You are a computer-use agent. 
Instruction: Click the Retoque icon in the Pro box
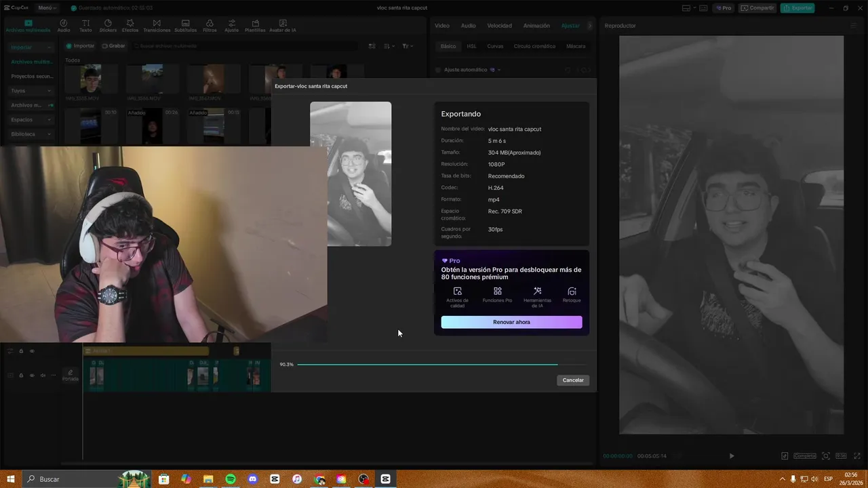572,291
